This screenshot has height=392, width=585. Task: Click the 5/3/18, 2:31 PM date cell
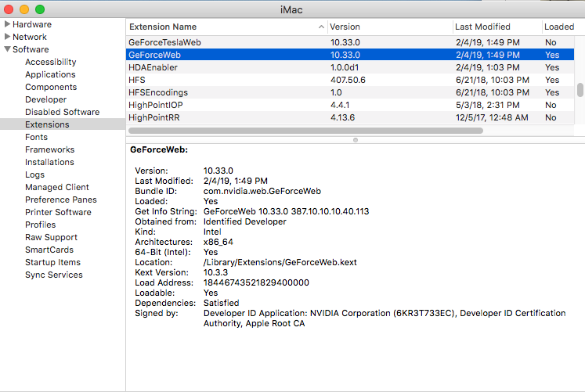pos(487,105)
